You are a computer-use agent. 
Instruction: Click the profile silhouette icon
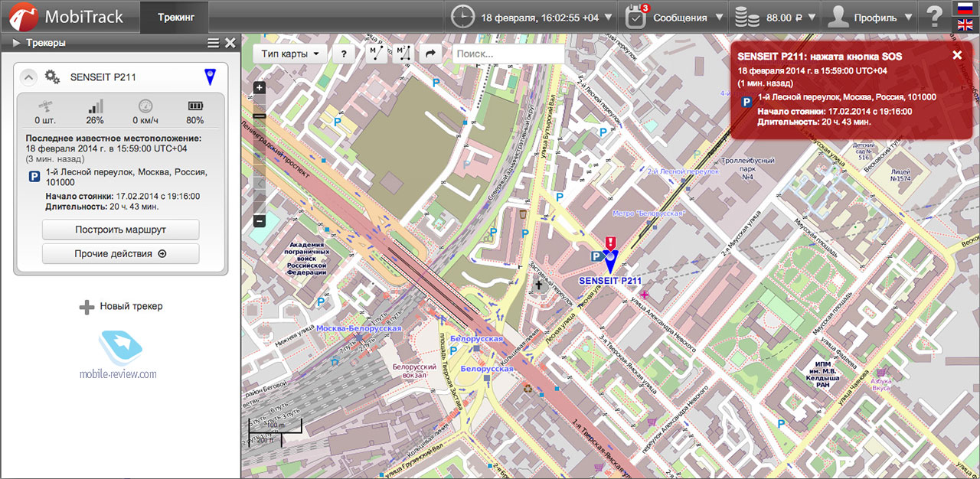(x=839, y=16)
